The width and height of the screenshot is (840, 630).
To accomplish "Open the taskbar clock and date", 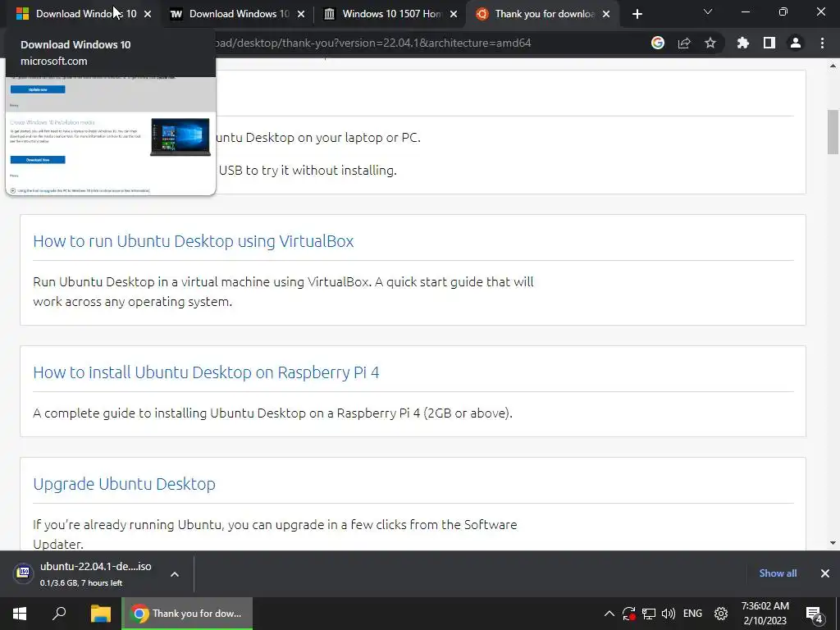I will [765, 614].
